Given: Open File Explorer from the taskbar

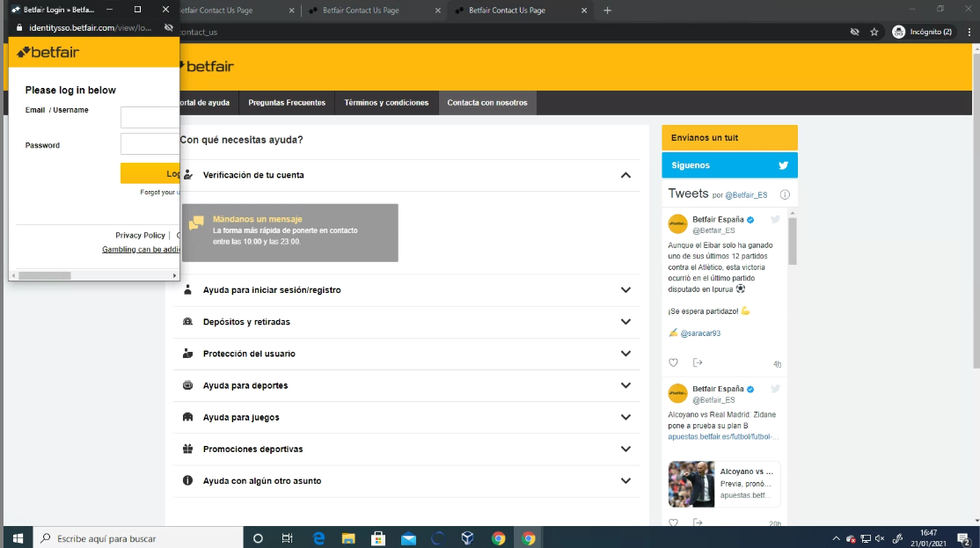Looking at the screenshot, I should pyautogui.click(x=348, y=538).
